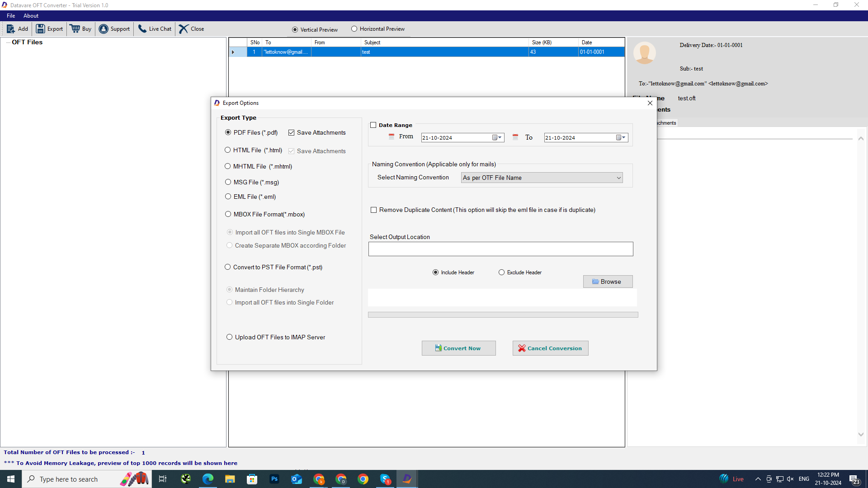Screen dimensions: 868x488
Task: Select MSG File export type
Action: 228,182
